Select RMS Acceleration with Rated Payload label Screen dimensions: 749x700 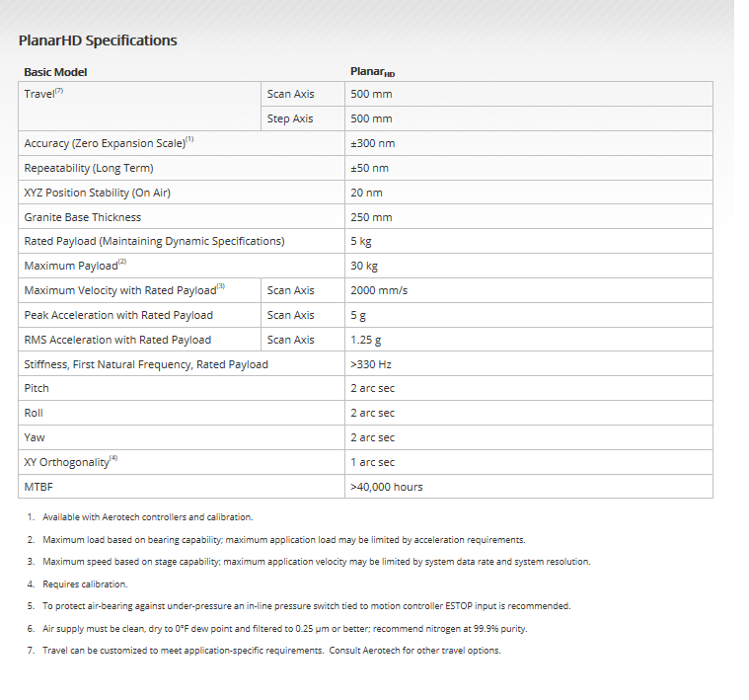pos(117,340)
